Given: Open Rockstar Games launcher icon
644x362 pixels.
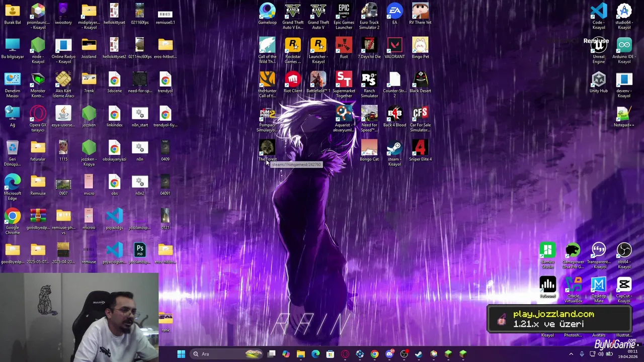Looking at the screenshot, I should coord(293,50).
